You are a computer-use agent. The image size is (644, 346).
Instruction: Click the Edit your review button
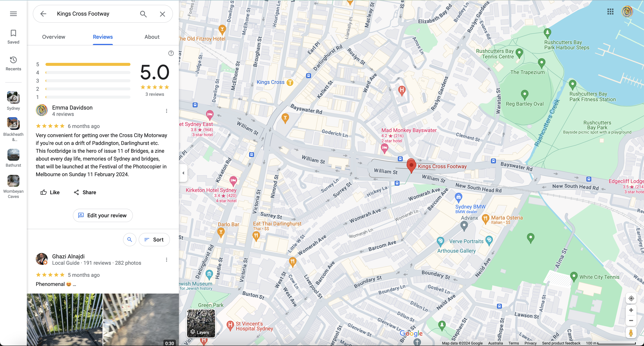[x=102, y=215]
